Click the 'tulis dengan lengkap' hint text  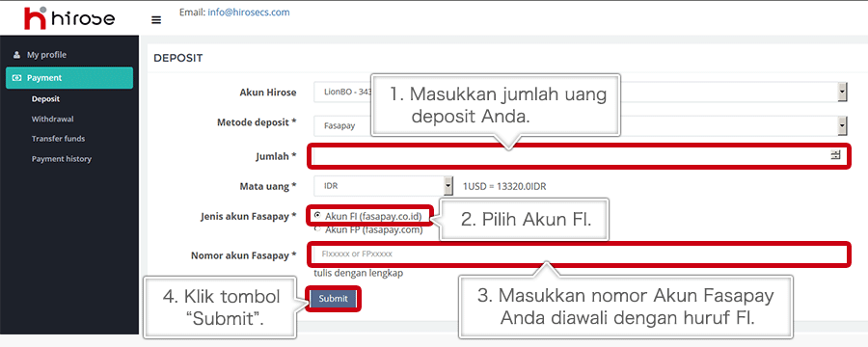pos(358,273)
